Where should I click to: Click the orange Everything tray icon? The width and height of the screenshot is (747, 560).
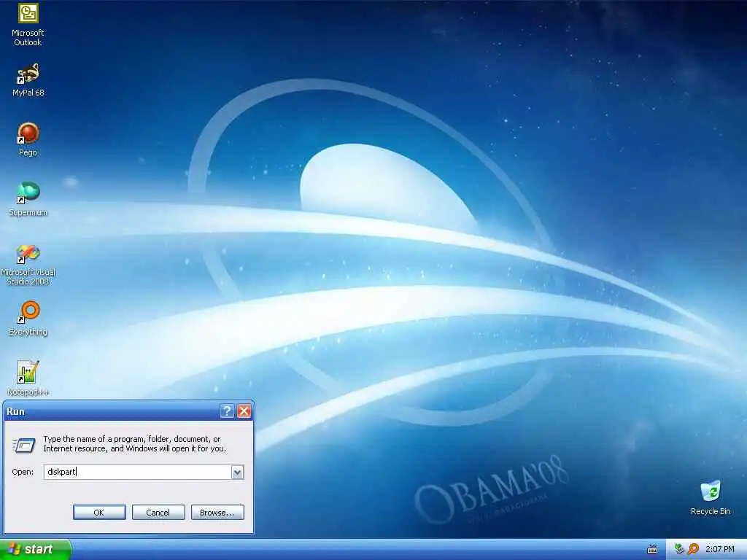[x=693, y=550]
